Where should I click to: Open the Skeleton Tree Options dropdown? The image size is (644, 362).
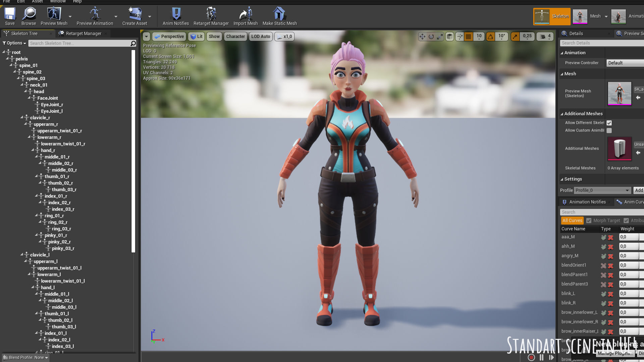14,43
